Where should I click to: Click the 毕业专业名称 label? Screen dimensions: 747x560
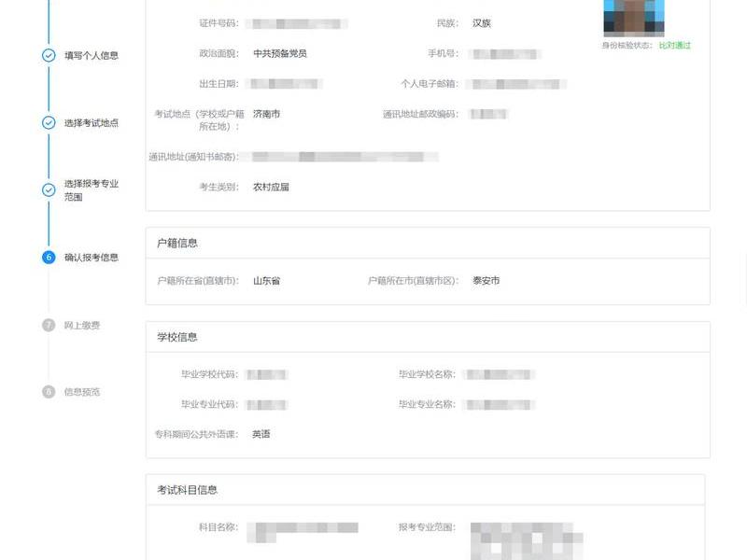[x=428, y=404]
